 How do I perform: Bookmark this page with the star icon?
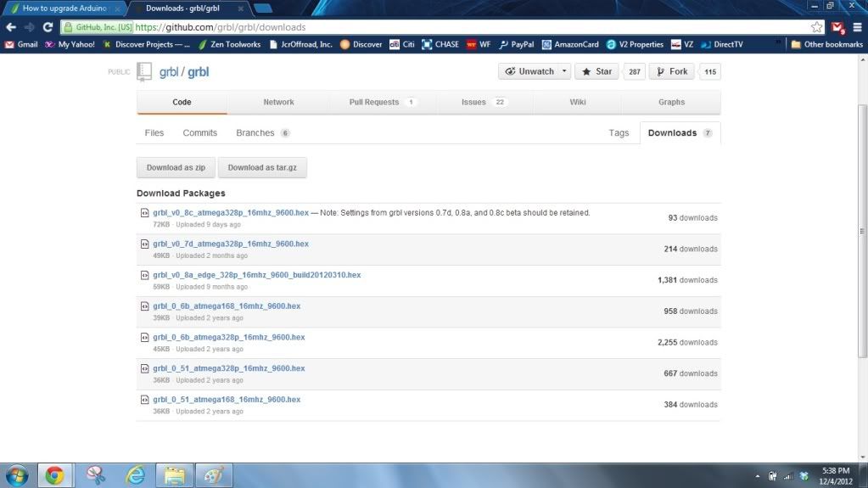click(816, 27)
